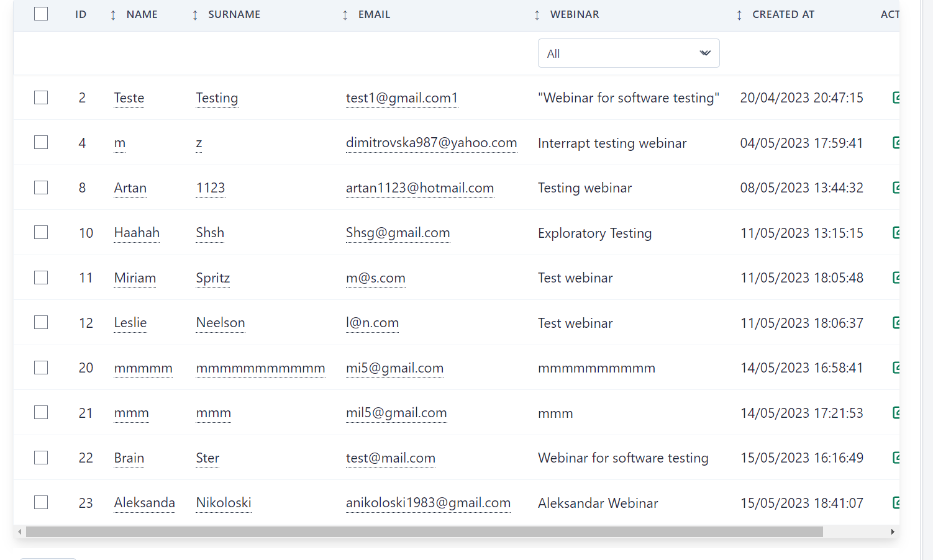Check the box for row ID 10
Image resolution: width=933 pixels, height=560 pixels.
pos(41,232)
